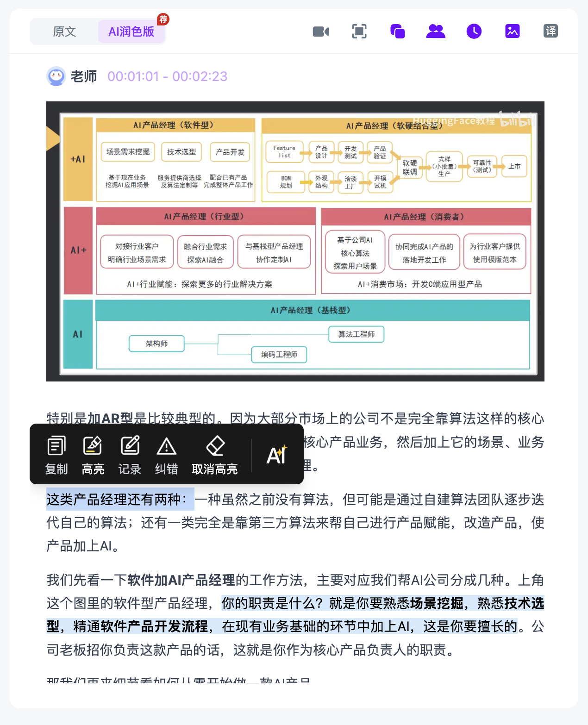
Task: Click 纠错 in the popup toolbar
Action: [166, 456]
